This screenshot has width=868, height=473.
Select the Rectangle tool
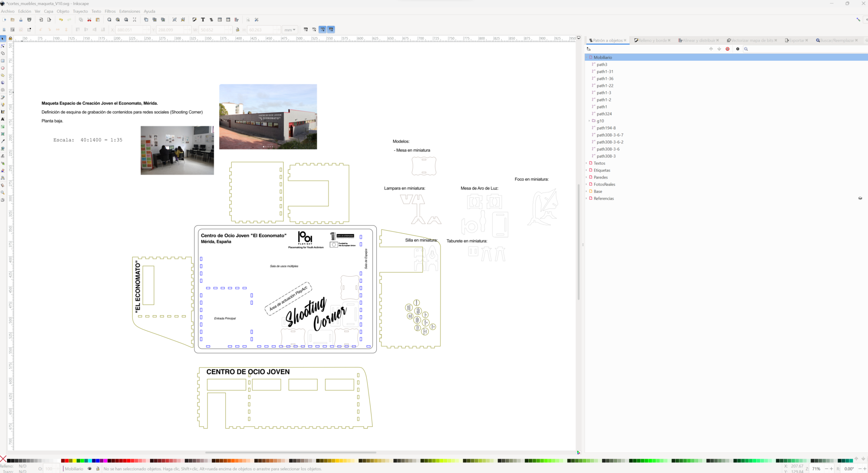(3, 61)
